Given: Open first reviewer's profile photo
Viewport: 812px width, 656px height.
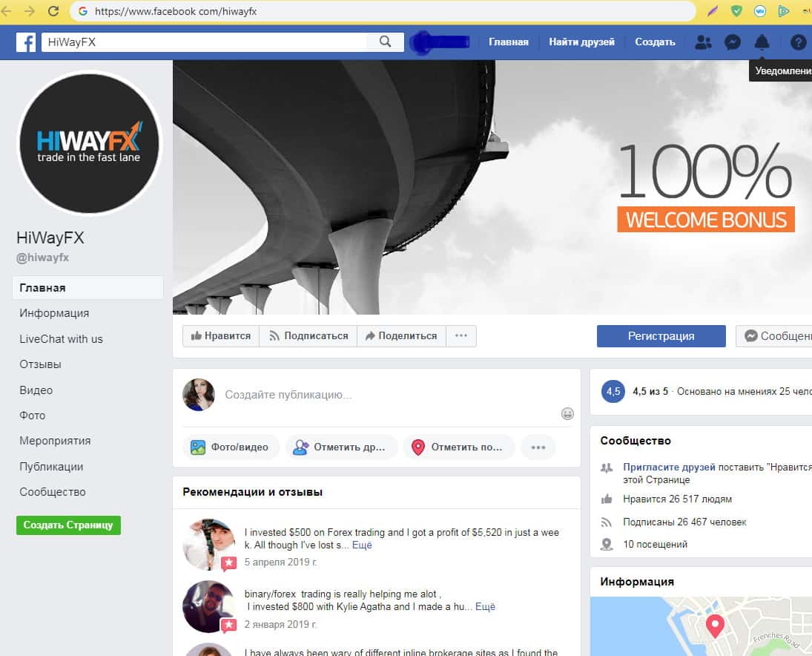Looking at the screenshot, I should pyautogui.click(x=208, y=545).
